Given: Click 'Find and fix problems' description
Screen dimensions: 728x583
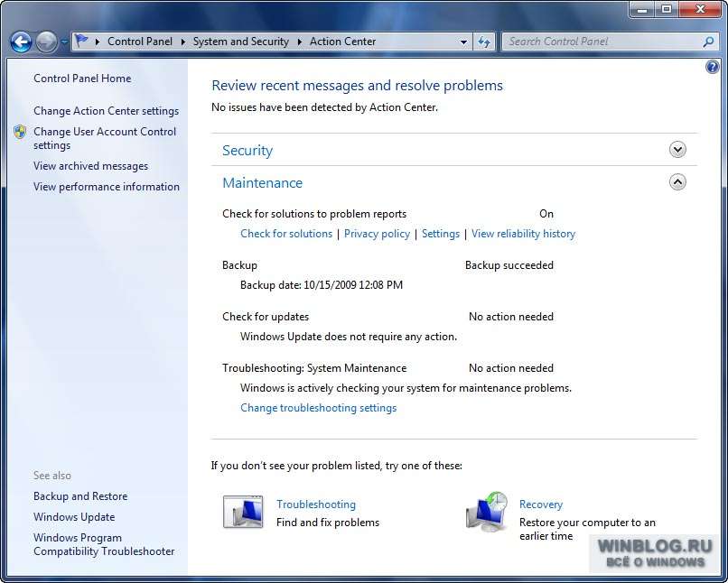Looking at the screenshot, I should point(328,523).
